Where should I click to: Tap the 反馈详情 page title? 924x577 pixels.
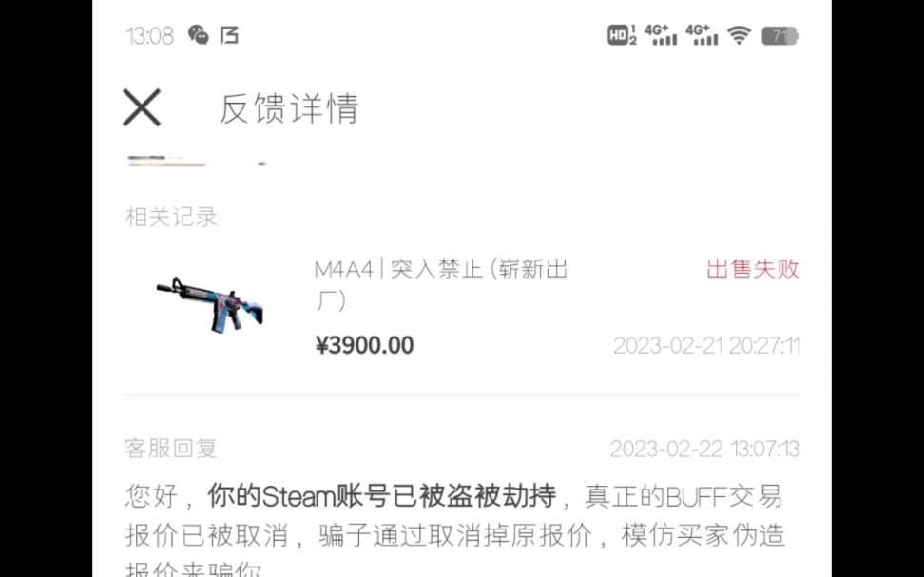click(289, 108)
